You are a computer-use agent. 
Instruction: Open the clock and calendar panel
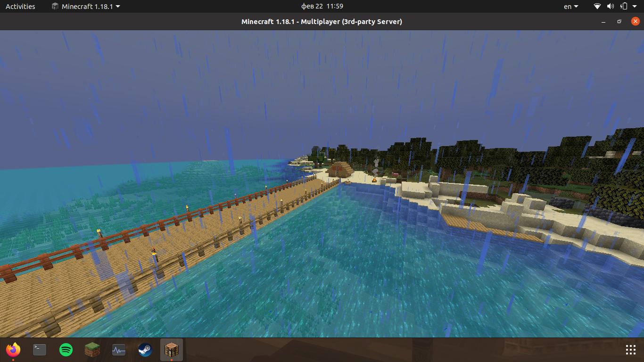point(322,6)
